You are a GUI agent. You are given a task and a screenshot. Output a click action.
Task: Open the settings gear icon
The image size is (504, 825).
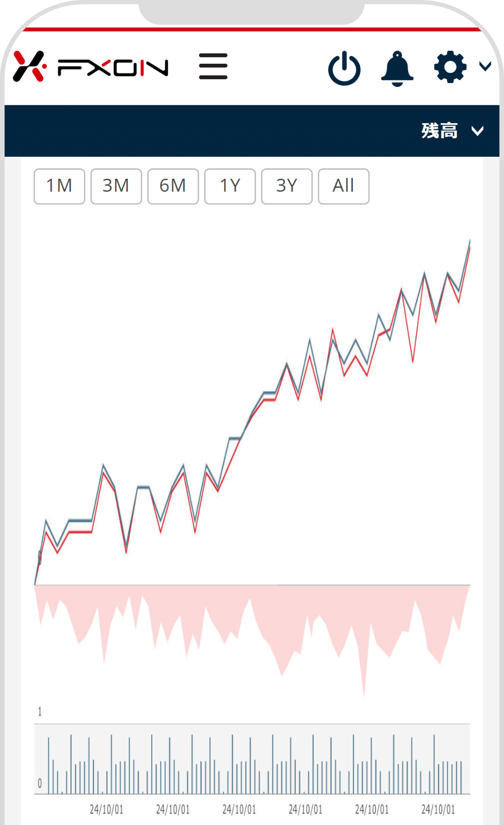tap(450, 67)
